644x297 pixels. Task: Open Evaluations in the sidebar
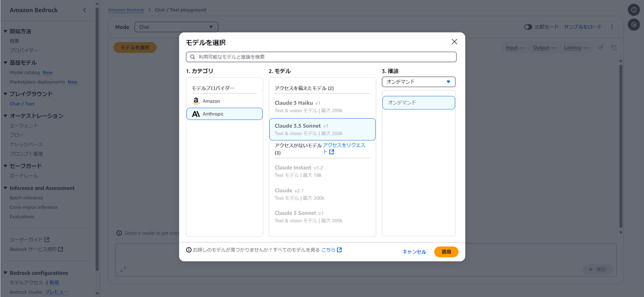[22, 217]
